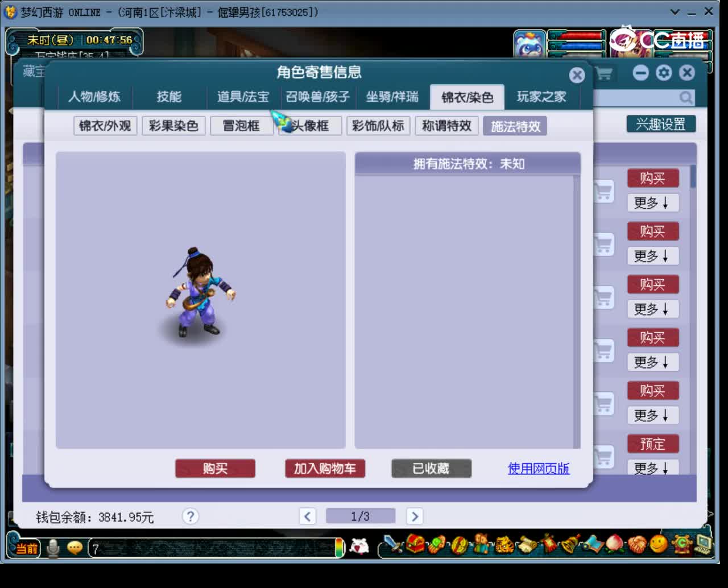Viewport: 728px width, 588px height.
Task: Show the 冒泡框 sub-tab
Action: [x=242, y=126]
